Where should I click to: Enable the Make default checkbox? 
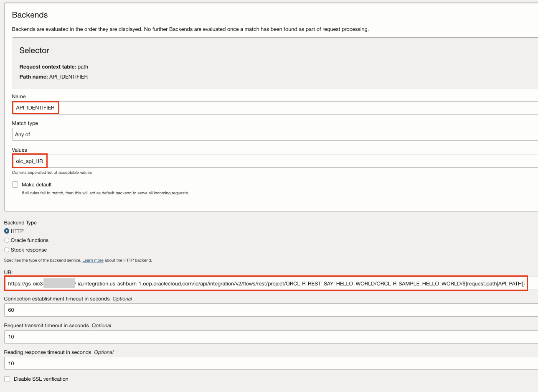tap(15, 184)
